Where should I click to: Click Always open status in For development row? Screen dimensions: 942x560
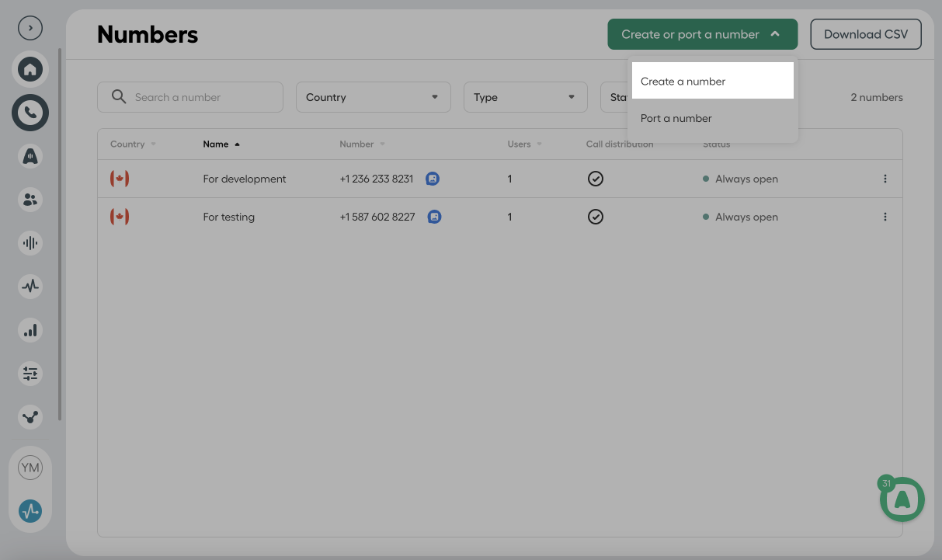[740, 179]
